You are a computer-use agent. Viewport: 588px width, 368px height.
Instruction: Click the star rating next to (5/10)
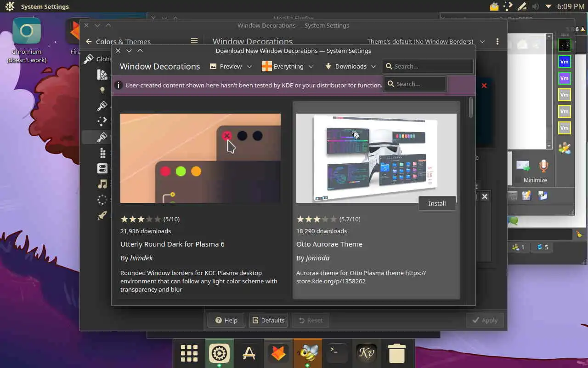141,219
